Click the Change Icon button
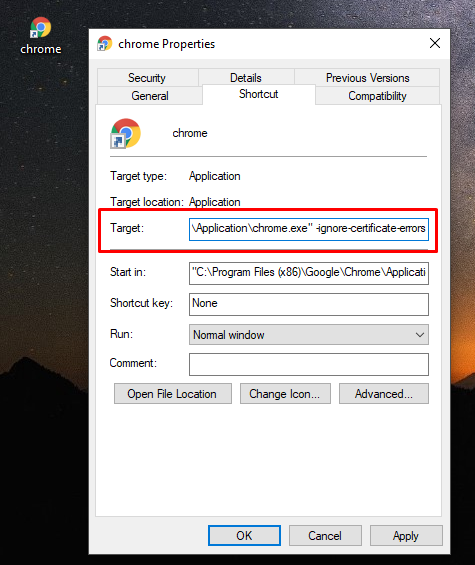The height and width of the screenshot is (565, 475). tap(285, 394)
